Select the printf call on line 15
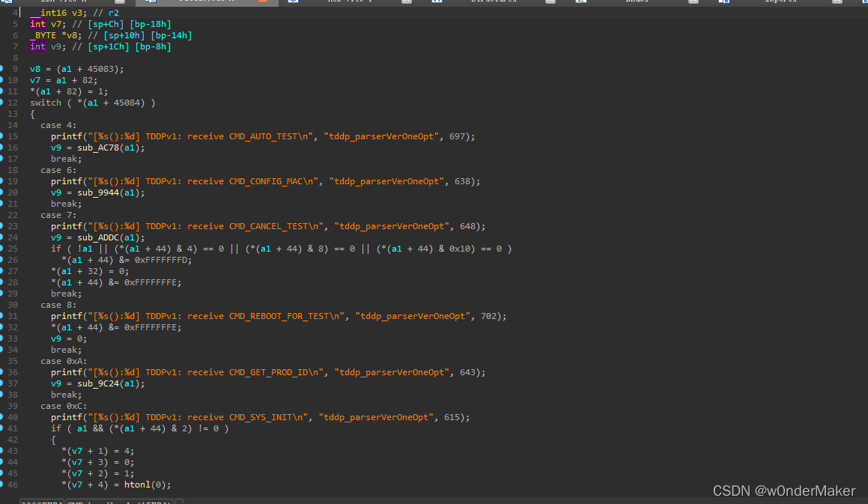This screenshot has height=504, width=868. pyautogui.click(x=67, y=136)
